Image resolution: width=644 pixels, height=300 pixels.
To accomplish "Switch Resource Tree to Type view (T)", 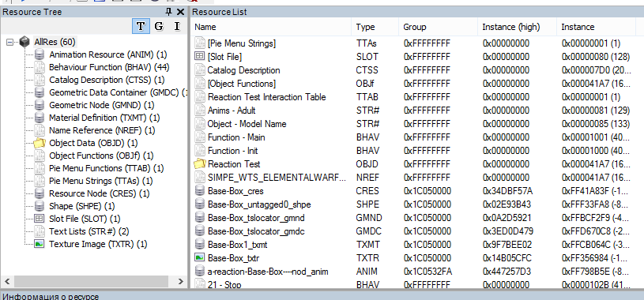I will 141,27.
